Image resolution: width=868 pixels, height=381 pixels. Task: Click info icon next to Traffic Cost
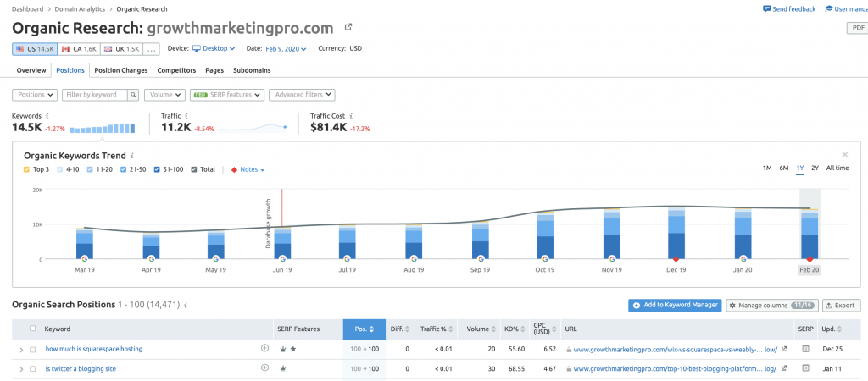pyautogui.click(x=351, y=116)
